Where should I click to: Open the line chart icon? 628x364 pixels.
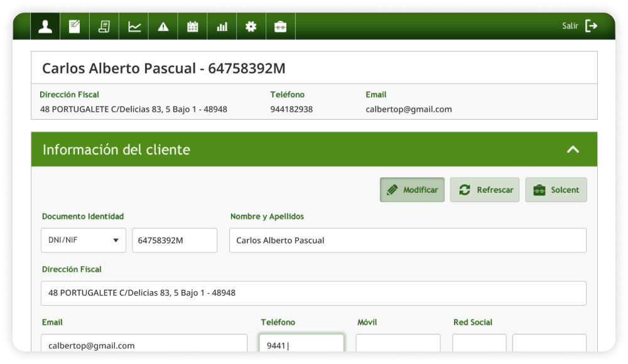click(134, 26)
